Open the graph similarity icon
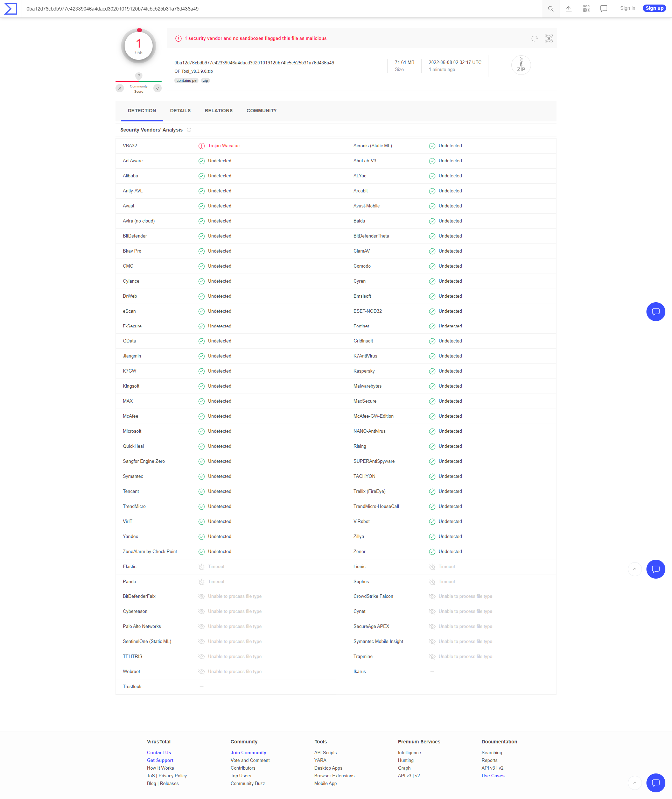 548,38
